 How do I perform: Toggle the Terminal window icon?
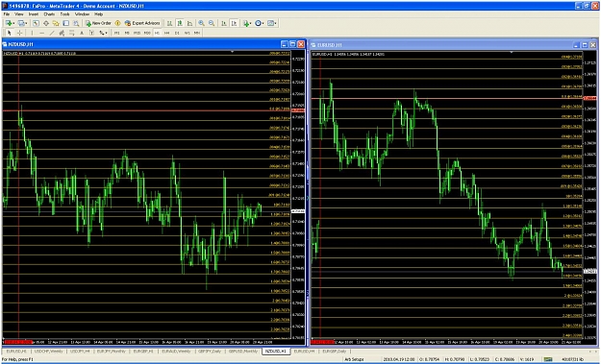[x=66, y=23]
